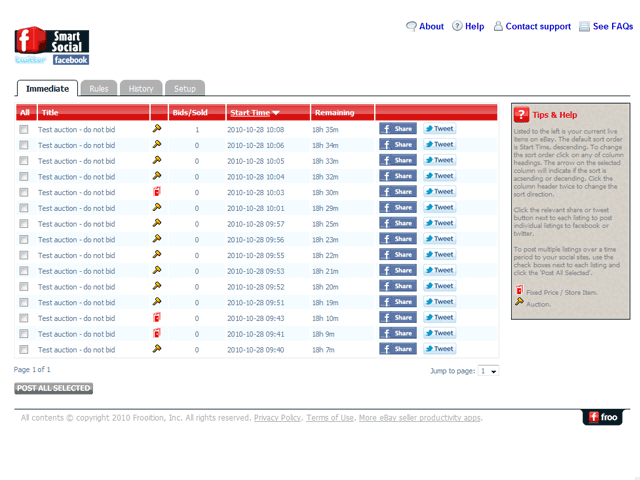Select all listings via the All header
Image resolution: width=640 pixels, height=480 pixels.
pos(25,113)
